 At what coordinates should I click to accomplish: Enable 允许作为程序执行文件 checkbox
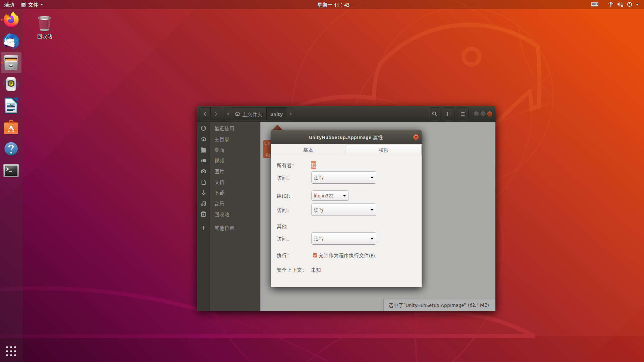click(x=315, y=255)
